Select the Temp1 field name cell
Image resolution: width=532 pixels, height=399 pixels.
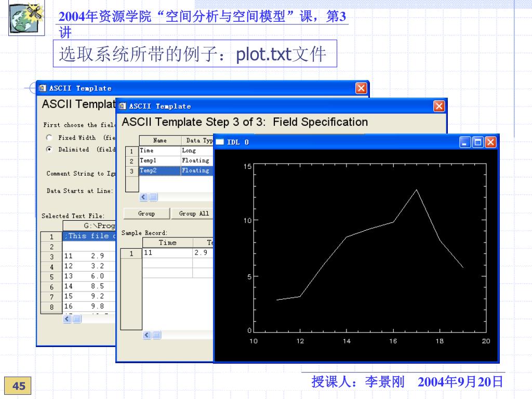[x=159, y=161]
